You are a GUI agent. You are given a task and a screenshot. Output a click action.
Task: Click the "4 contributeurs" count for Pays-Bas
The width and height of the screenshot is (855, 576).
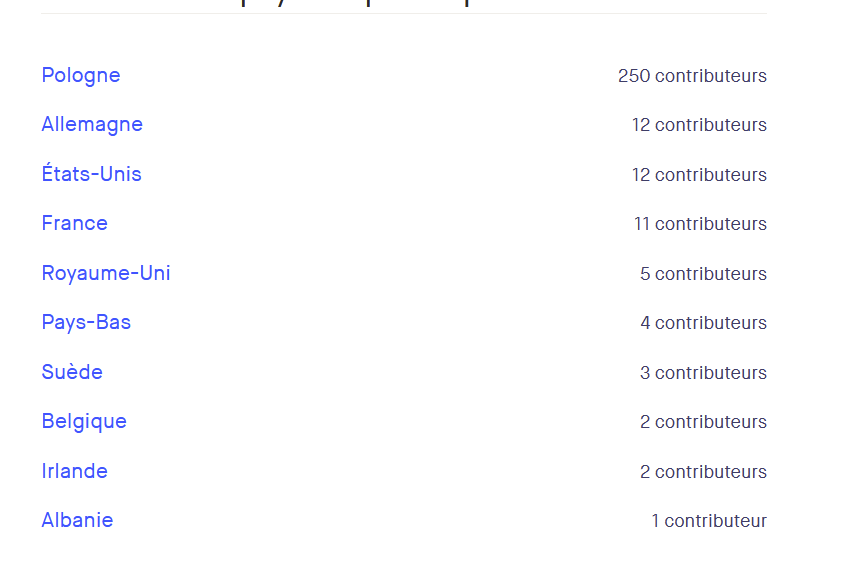703,323
